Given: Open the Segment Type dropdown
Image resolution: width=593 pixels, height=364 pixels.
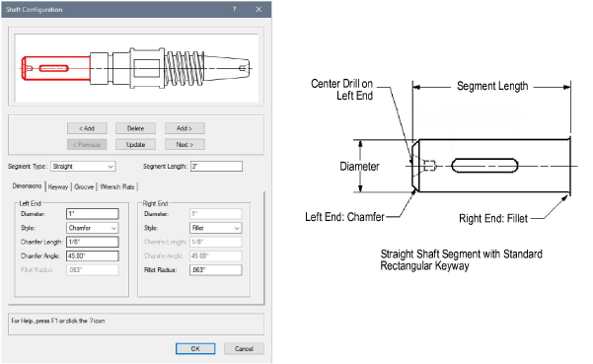Looking at the screenshot, I should pyautogui.click(x=83, y=167).
